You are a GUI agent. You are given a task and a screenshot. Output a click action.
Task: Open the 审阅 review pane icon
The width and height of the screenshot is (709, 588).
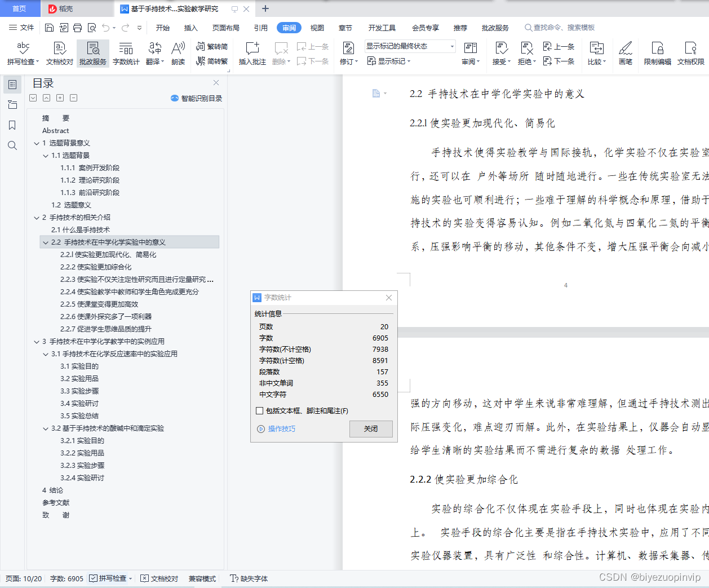471,54
